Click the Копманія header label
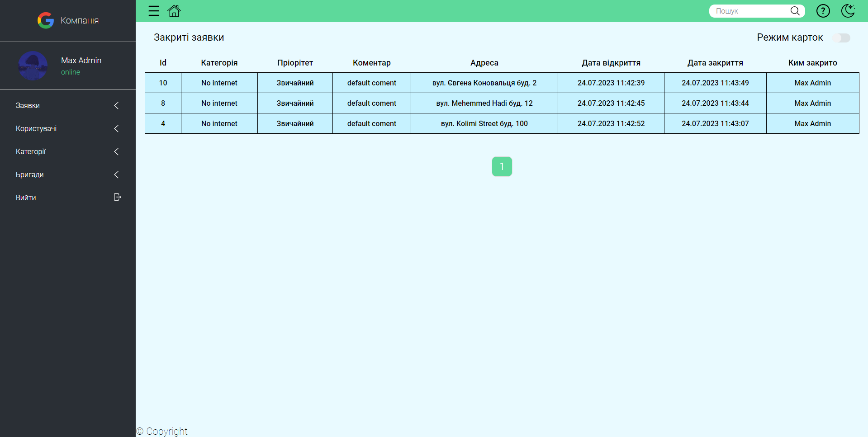Screen dimensions: 868x437 (79, 20)
